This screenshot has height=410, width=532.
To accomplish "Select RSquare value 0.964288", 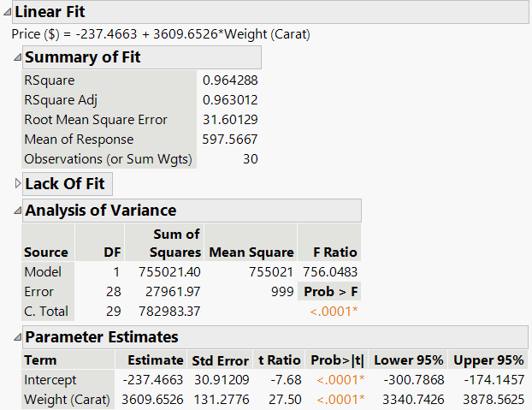I will [230, 80].
